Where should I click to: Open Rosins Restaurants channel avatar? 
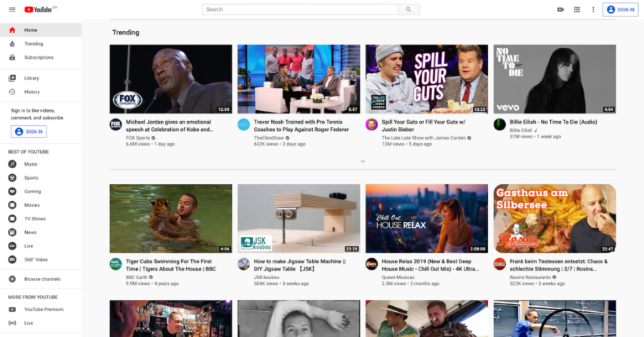499,264
